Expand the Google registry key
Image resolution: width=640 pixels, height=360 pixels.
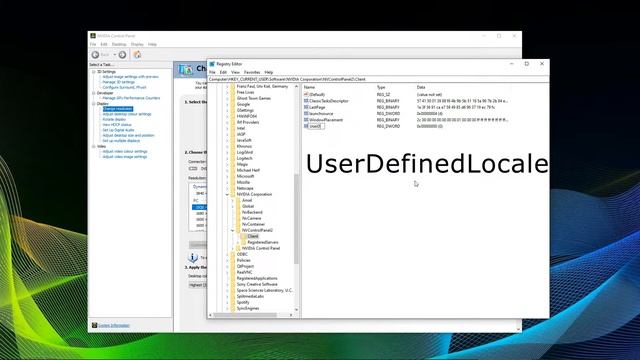pyautogui.click(x=227, y=104)
